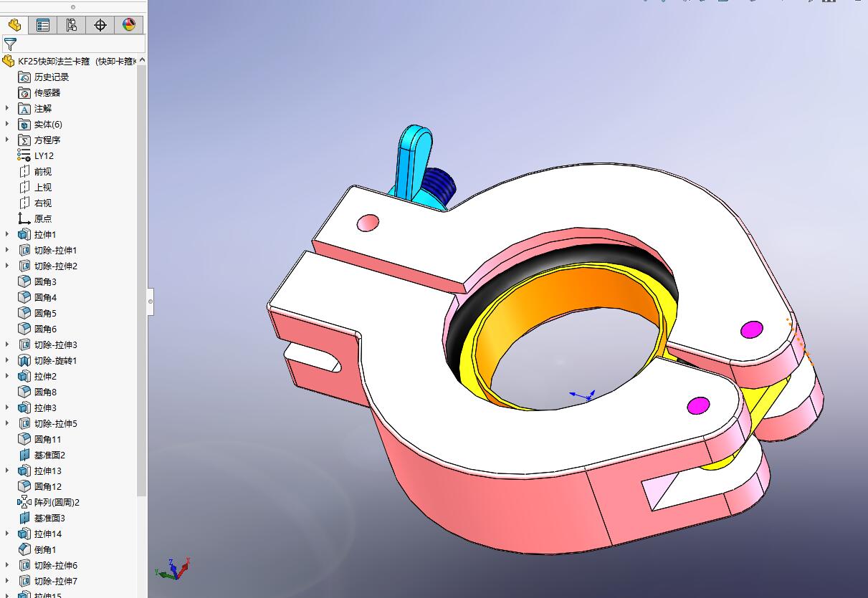Select the 前视 front plane
Screen dimensions: 868x598
[35, 171]
